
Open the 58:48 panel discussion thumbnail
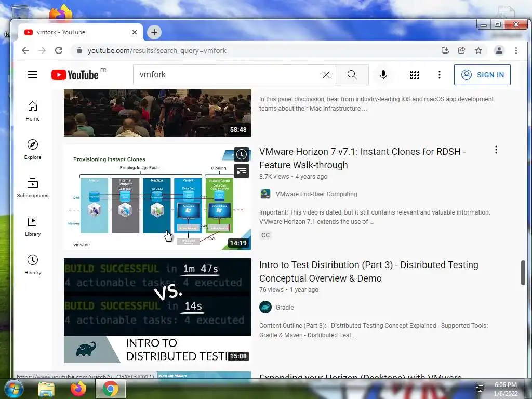pyautogui.click(x=157, y=113)
